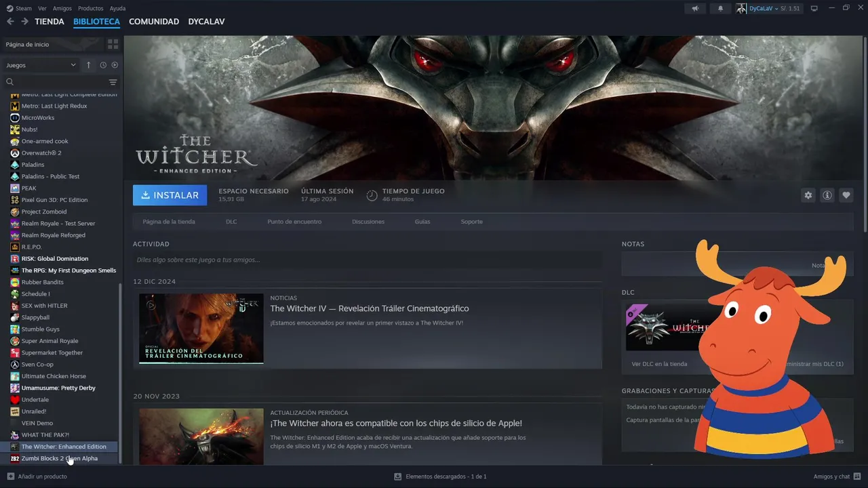Open Guías tab
The width and height of the screenshot is (868, 488).
click(422, 222)
